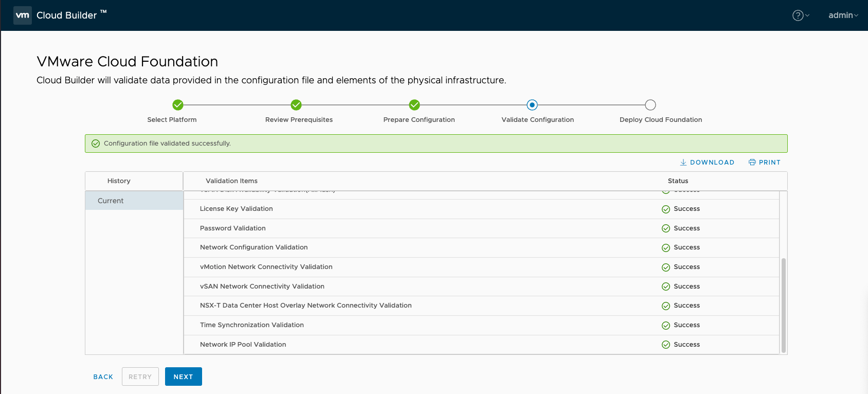The width and height of the screenshot is (868, 394).
Task: Proceed with the NEXT button
Action: 184,377
